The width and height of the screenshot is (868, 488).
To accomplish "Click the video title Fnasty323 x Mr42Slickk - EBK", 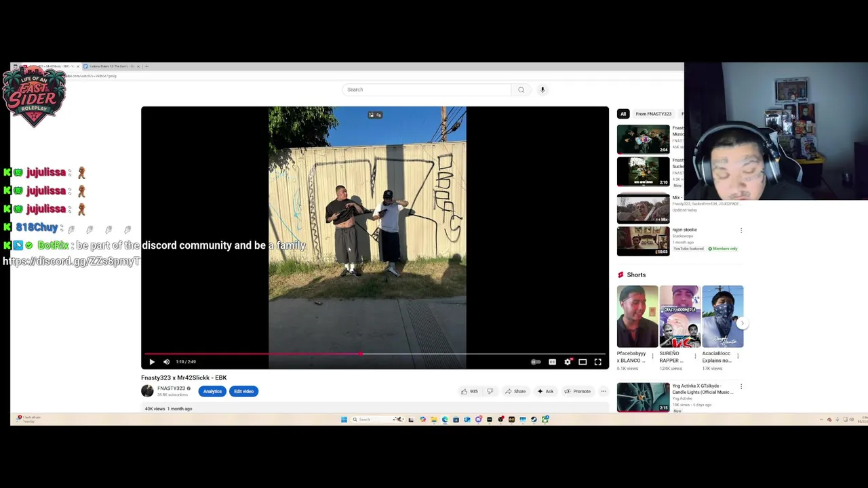I will tap(184, 378).
